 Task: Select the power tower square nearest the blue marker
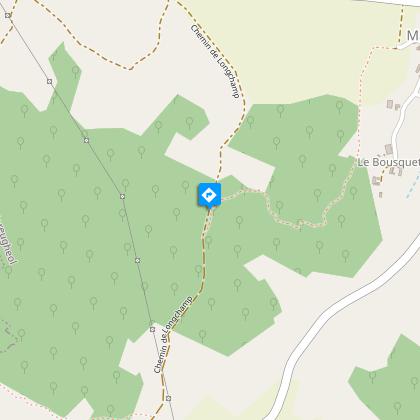(122, 196)
